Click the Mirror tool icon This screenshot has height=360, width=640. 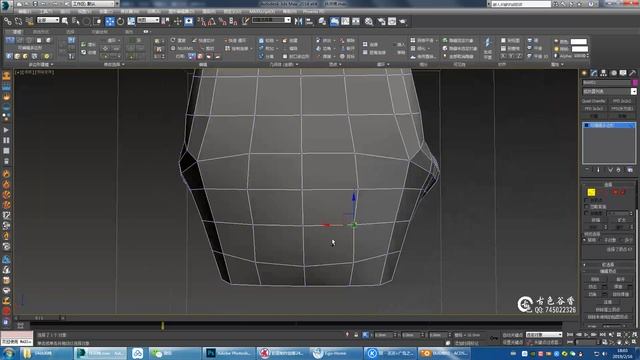(298, 21)
